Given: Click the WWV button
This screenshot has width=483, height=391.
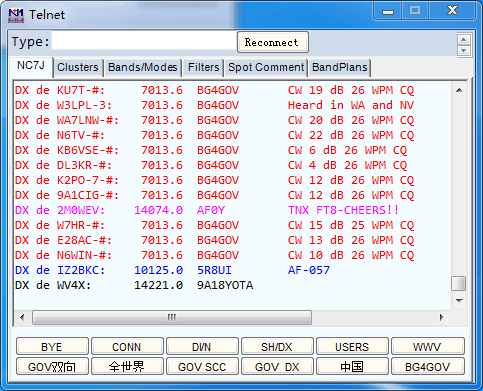Looking at the screenshot, I should point(428,347).
